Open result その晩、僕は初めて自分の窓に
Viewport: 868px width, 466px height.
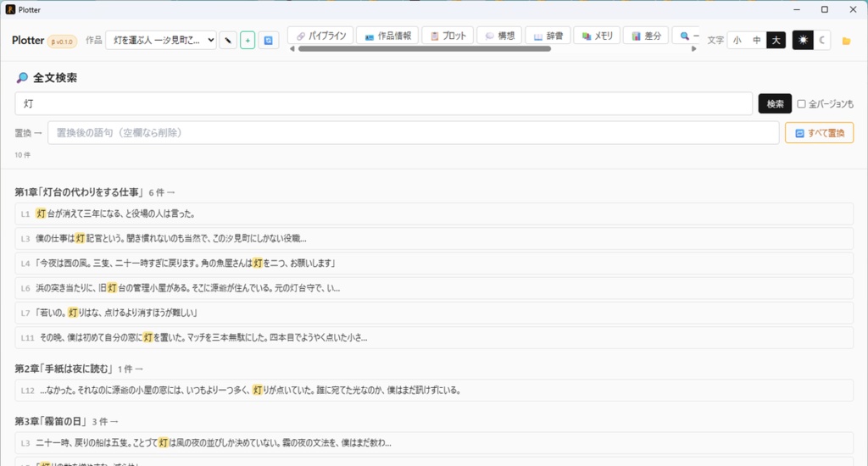[x=434, y=337]
